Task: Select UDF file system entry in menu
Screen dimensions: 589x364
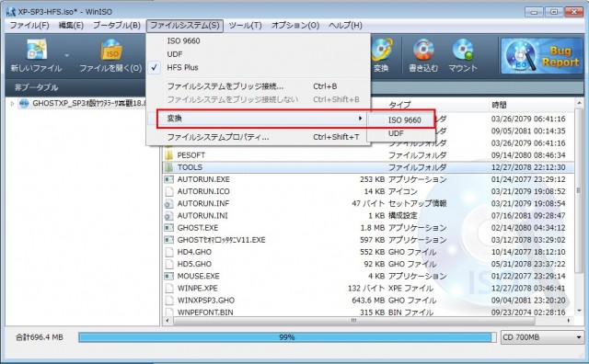Action: [258, 54]
